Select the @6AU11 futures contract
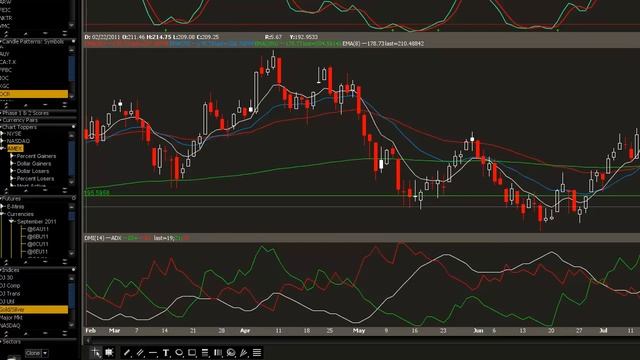640x360 pixels. pos(38,229)
